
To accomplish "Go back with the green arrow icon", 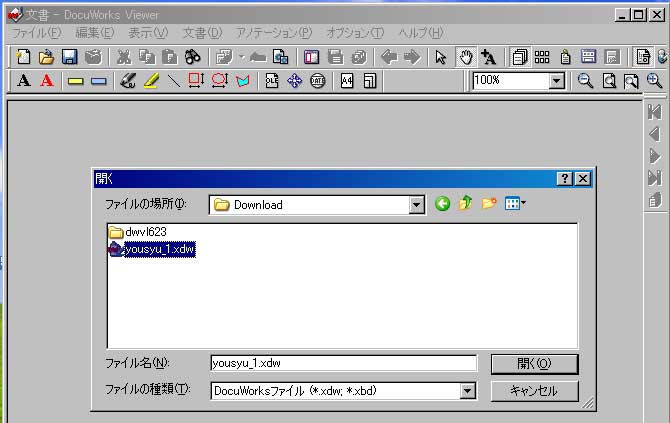I will point(443,204).
